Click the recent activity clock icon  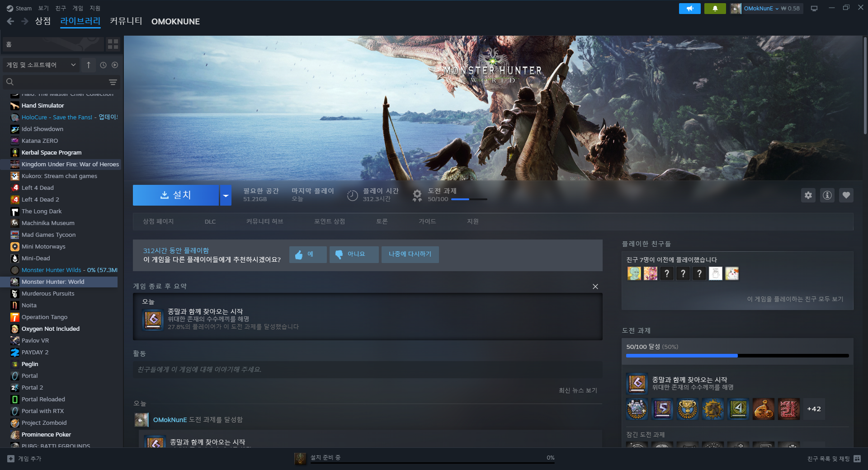click(x=103, y=65)
